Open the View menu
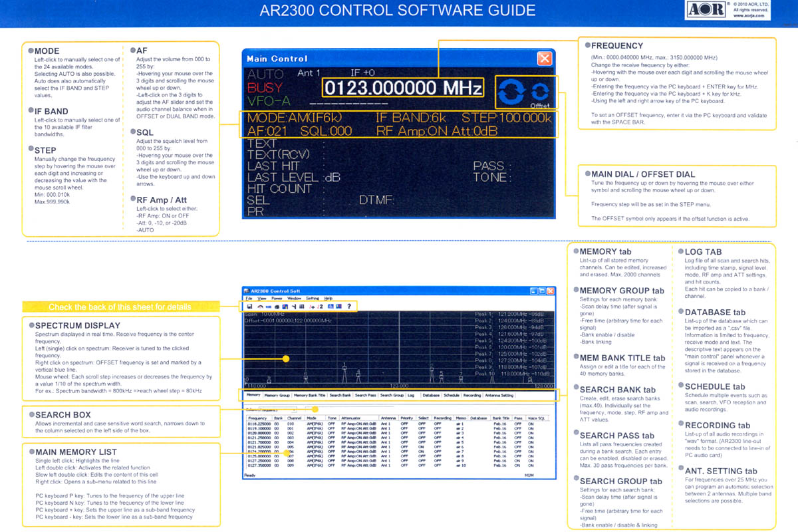The height and width of the screenshot is (532, 798). point(263,299)
